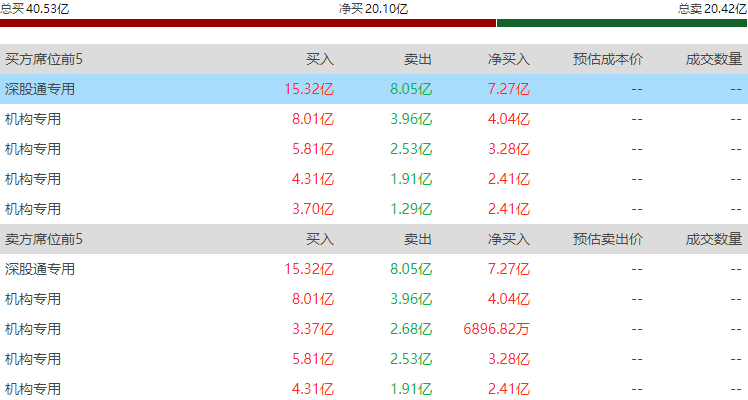Click 净买入 column header in 买方席位前5 row
This screenshot has width=748, height=400.
point(509,59)
